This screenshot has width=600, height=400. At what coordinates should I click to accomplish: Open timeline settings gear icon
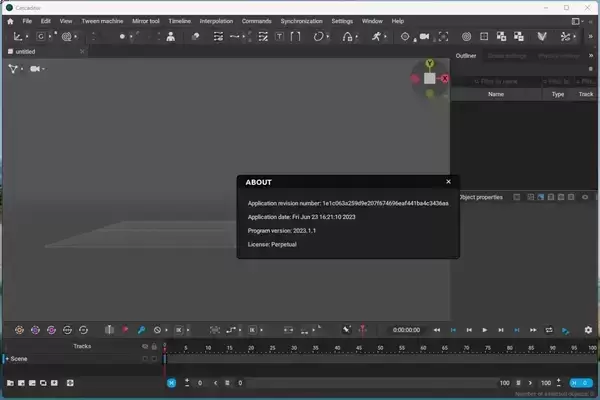588,329
